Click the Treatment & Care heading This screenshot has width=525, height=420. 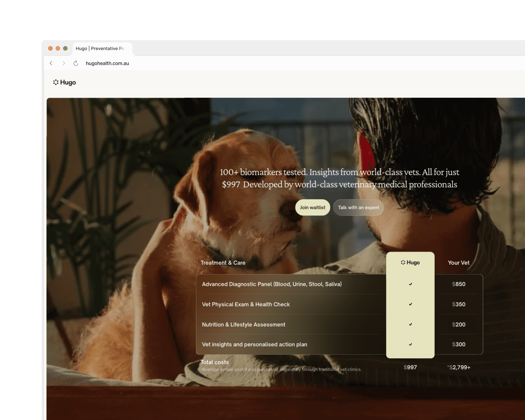click(223, 263)
